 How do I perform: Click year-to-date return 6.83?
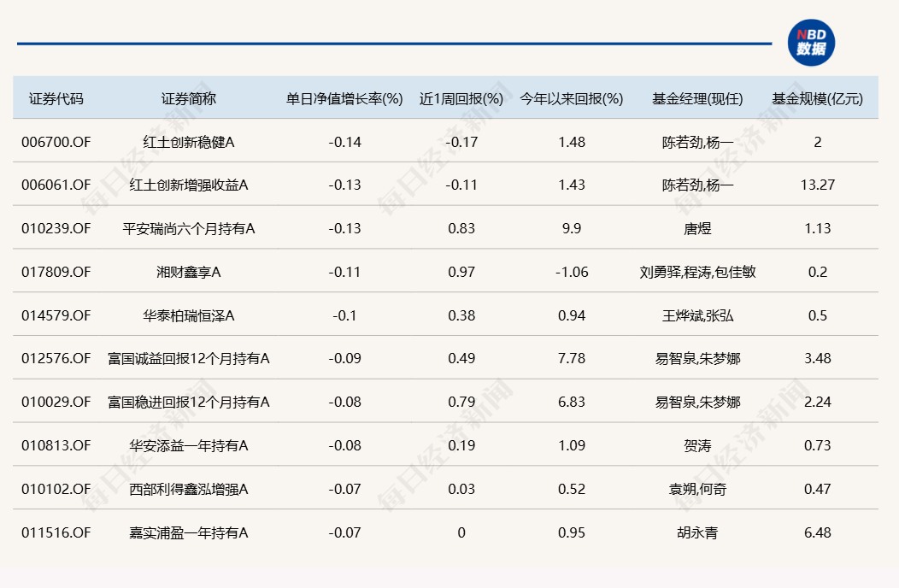point(572,403)
